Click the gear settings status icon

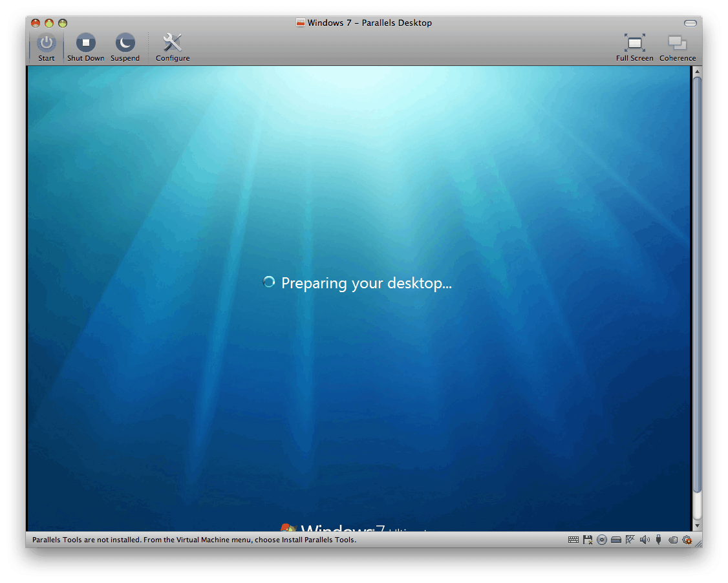click(687, 540)
